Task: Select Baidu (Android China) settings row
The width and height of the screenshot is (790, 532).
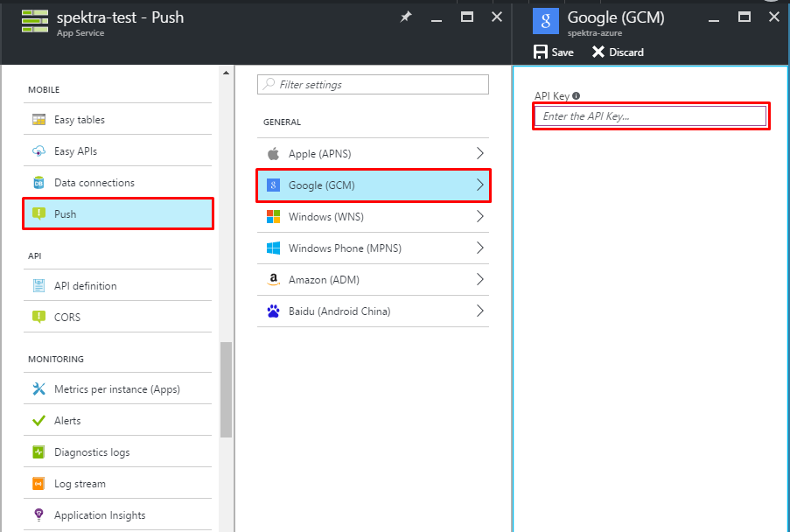Action: coord(373,311)
